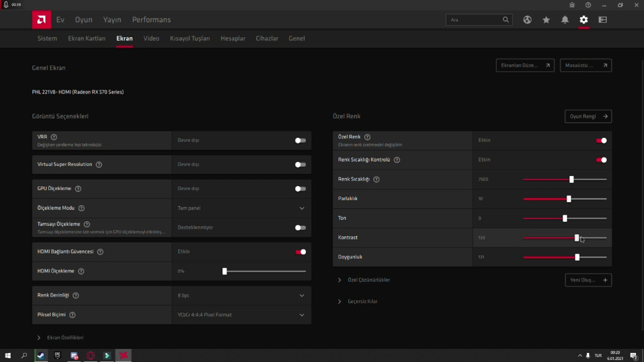Open Steam from the Windows taskbar
This screenshot has height=362, width=644.
(41, 355)
